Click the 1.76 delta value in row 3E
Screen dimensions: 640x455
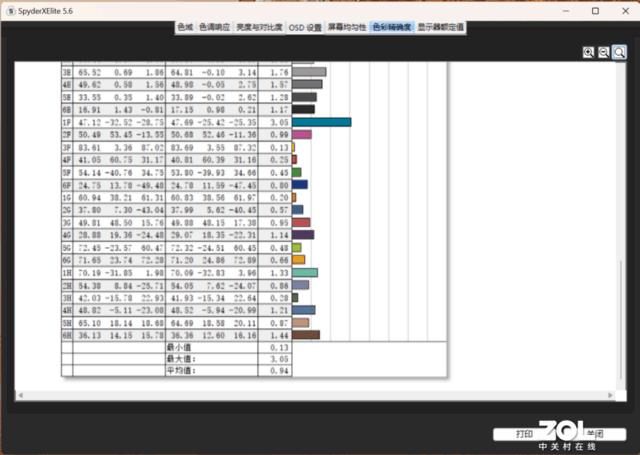[279, 72]
